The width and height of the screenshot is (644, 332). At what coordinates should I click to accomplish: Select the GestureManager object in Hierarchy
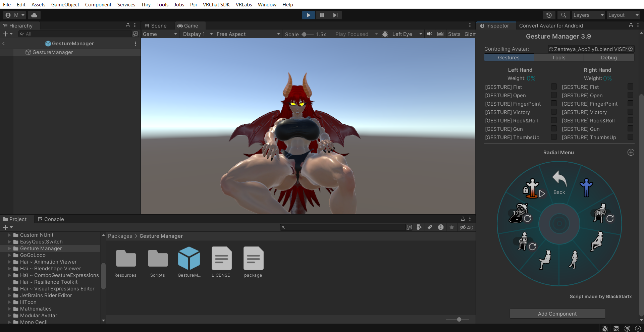pos(53,52)
